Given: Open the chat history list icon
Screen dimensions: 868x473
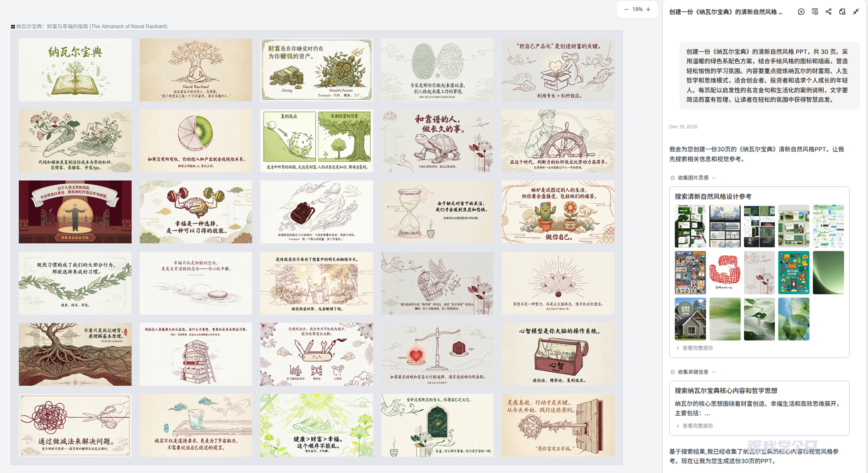Looking at the screenshot, I should [x=815, y=12].
